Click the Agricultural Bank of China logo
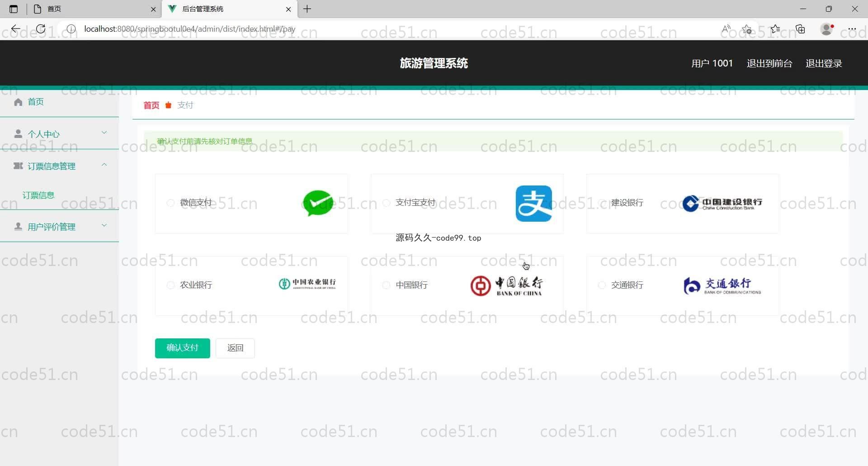The height and width of the screenshot is (466, 868). click(307, 284)
